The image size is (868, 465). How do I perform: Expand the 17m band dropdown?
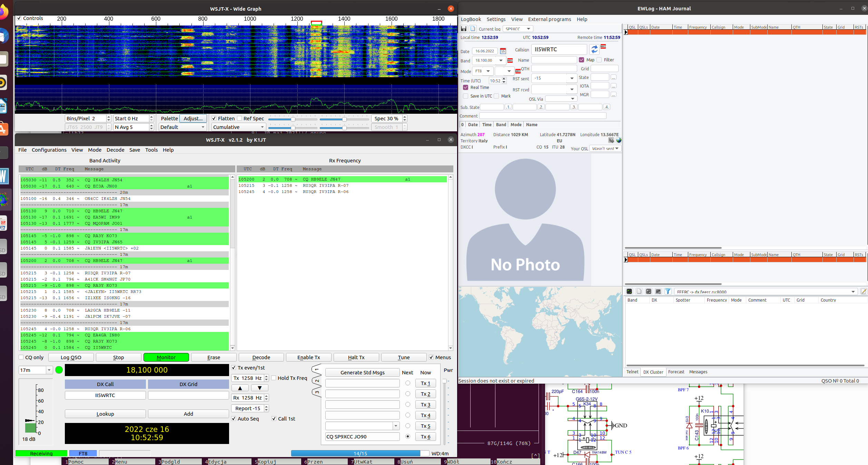click(49, 370)
